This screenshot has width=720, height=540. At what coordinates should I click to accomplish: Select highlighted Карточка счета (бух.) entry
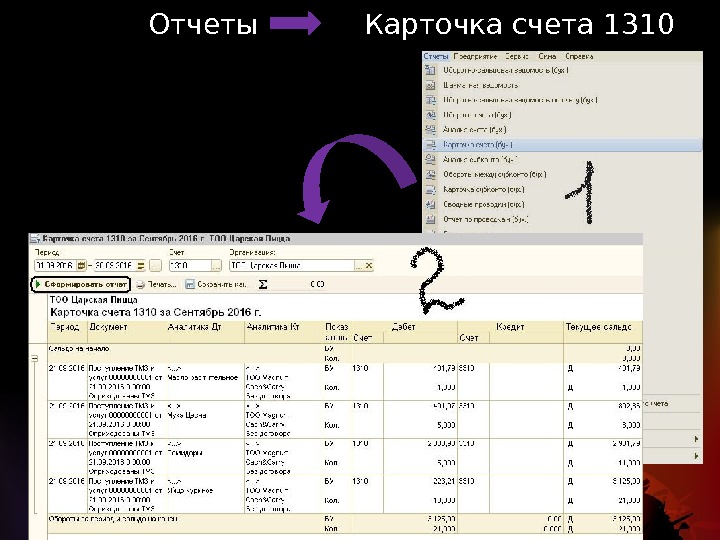point(562,145)
